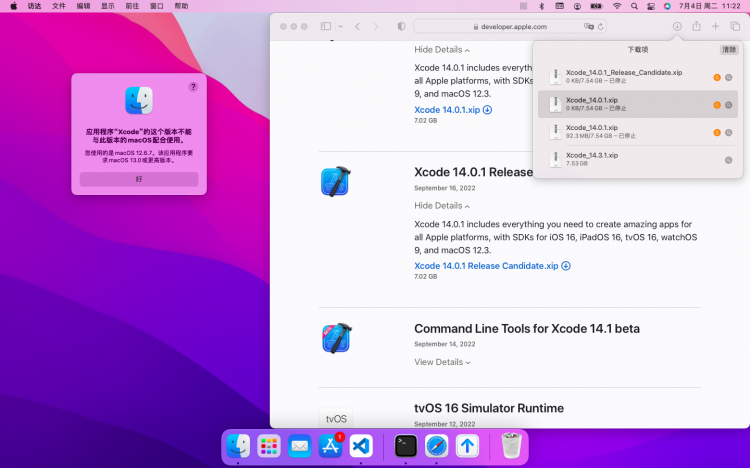The width and height of the screenshot is (750, 468).
Task: Click the 好 button in Xcode alert
Action: pos(139,179)
